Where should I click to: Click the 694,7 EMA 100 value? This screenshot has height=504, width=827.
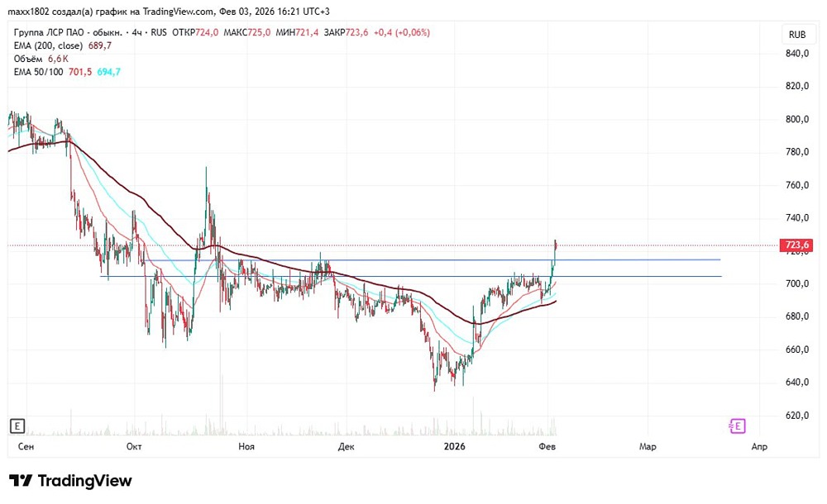point(108,72)
